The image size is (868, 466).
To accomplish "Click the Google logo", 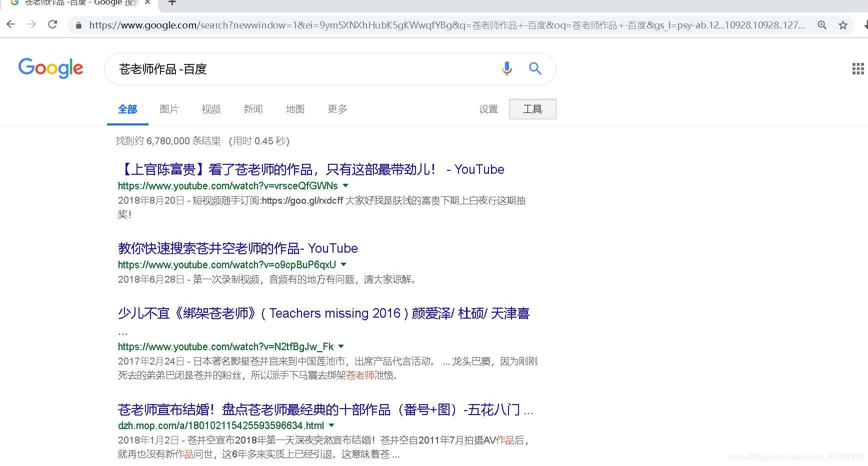I will pos(50,68).
